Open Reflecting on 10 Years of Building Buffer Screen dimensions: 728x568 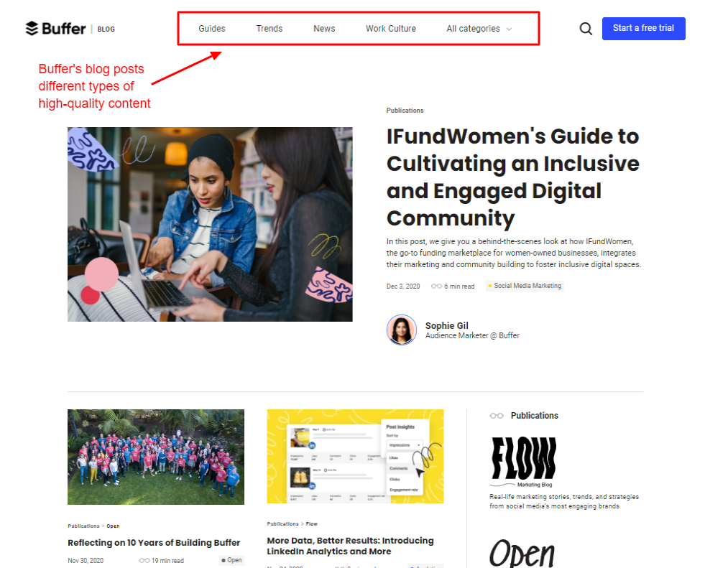point(154,542)
